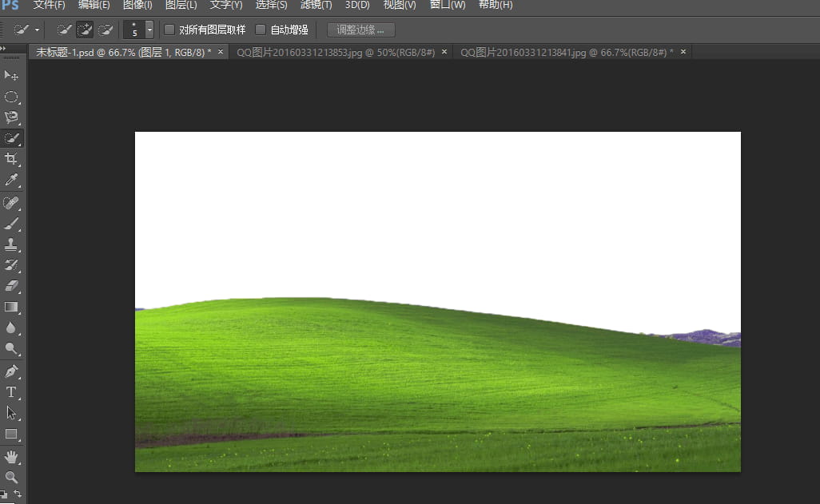Click the Add to Selection mode icon

pyautogui.click(x=85, y=30)
